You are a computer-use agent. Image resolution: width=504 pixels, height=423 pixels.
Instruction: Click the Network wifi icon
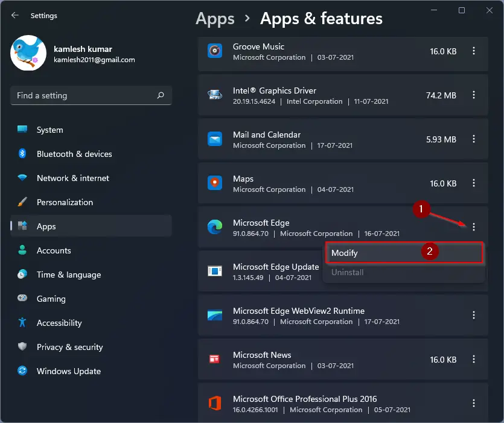[22, 177]
